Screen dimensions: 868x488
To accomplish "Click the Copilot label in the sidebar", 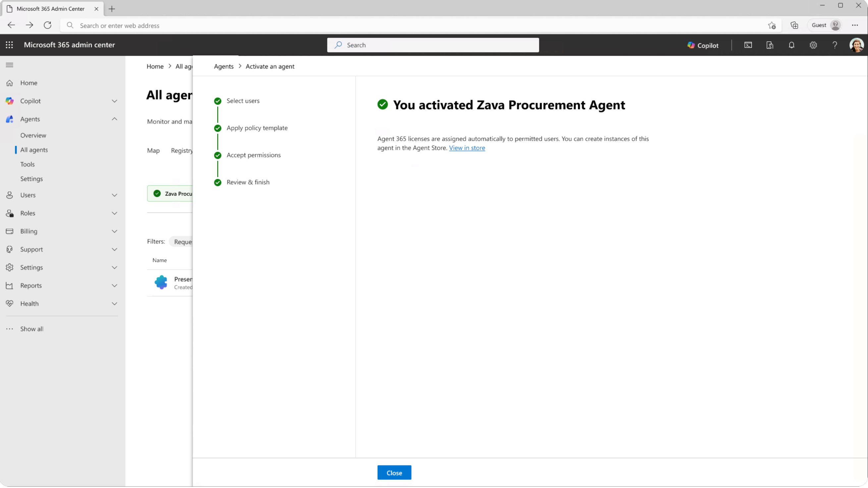I will tap(30, 101).
